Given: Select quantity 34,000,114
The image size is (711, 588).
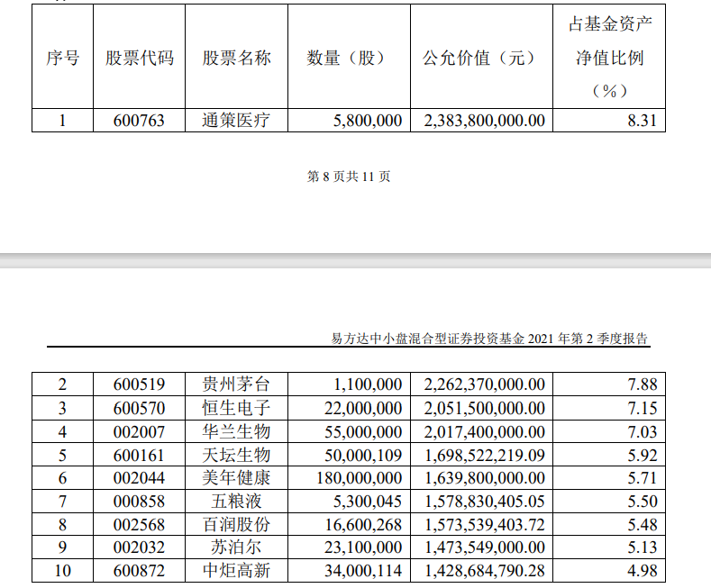Looking at the screenshot, I should (x=363, y=571).
